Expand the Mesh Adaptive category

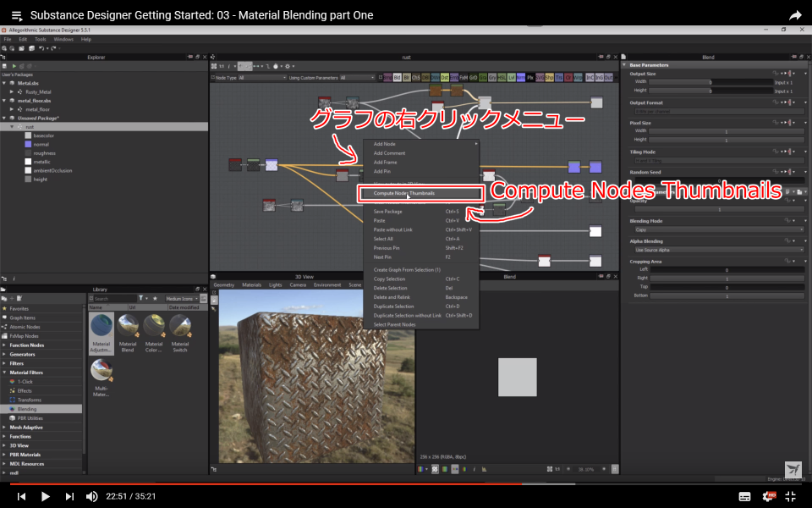tap(4, 428)
